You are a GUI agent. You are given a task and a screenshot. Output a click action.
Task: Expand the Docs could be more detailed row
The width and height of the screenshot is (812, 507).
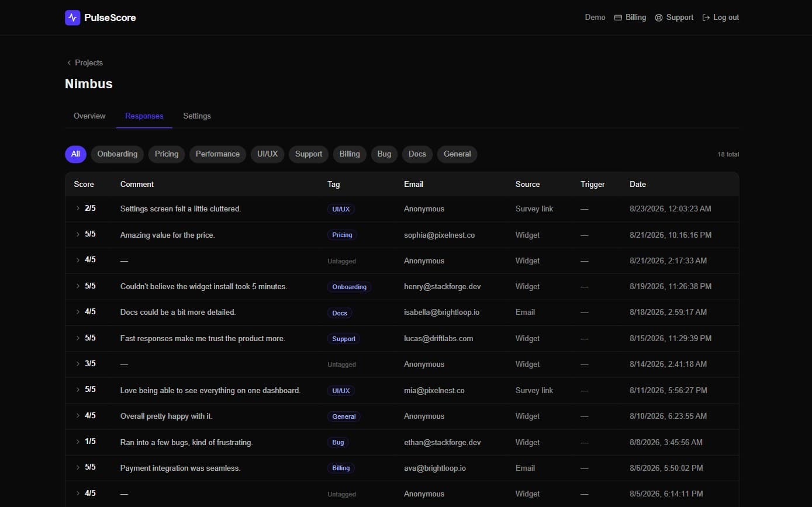pyautogui.click(x=78, y=312)
